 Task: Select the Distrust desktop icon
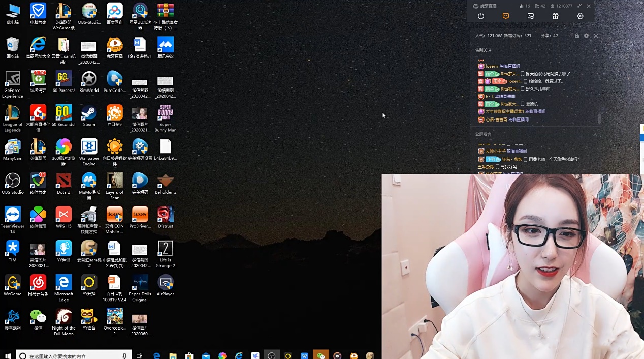point(166,217)
